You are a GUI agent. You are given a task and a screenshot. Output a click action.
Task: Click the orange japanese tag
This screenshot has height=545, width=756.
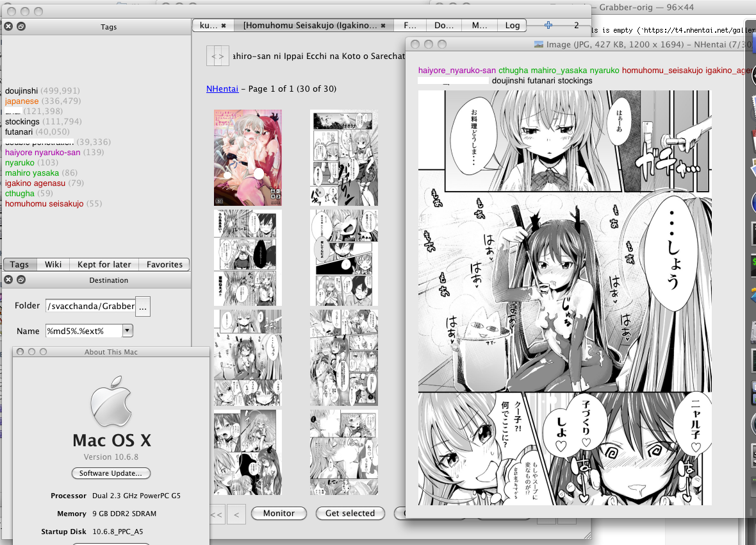click(22, 101)
